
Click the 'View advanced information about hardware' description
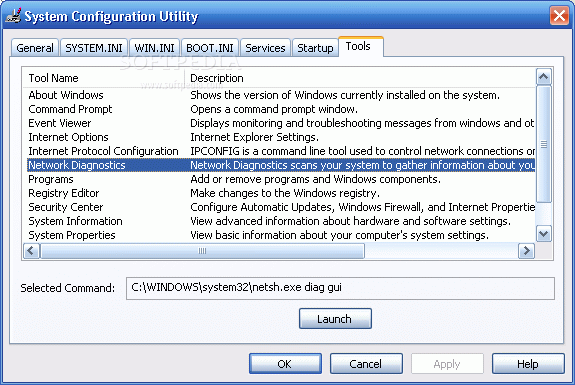pyautogui.click(x=351, y=221)
